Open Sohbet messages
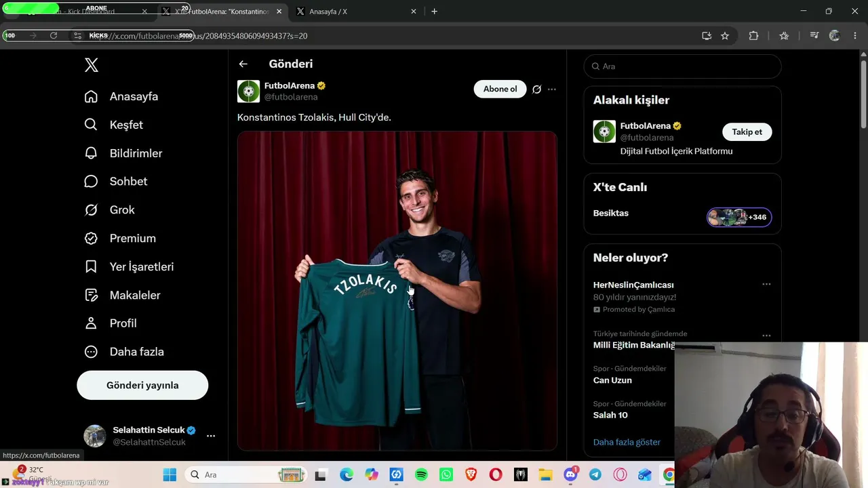The image size is (868, 488). pyautogui.click(x=115, y=182)
